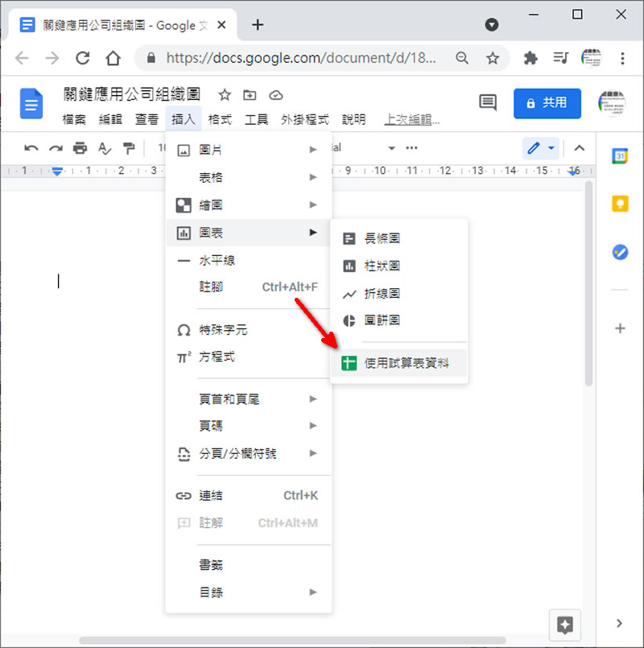The height and width of the screenshot is (648, 644).
Task: Bookmark this page with the star icon
Action: 493,58
